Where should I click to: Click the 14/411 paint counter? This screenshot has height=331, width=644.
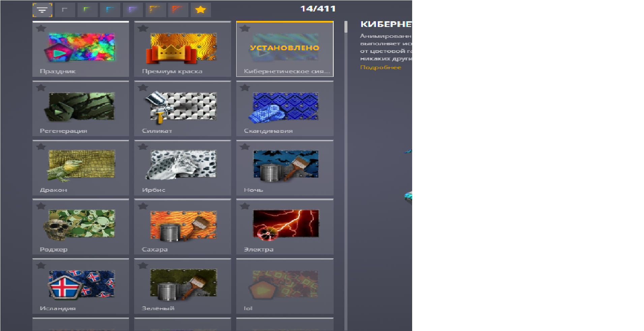coord(318,9)
